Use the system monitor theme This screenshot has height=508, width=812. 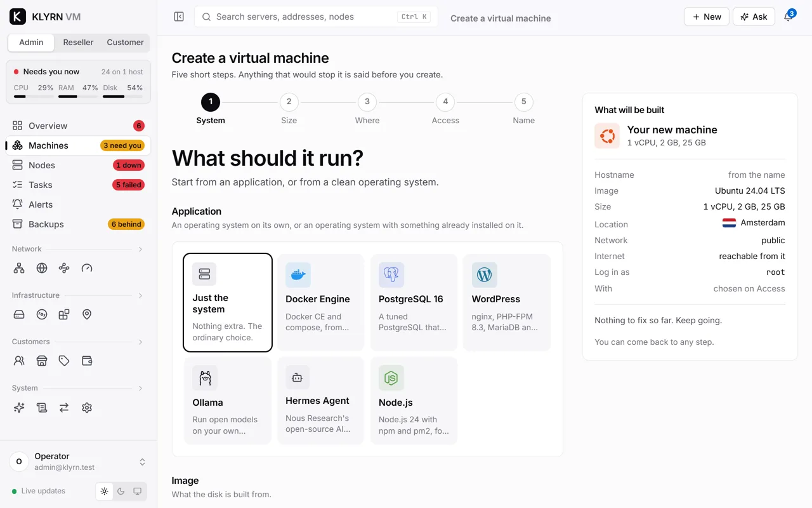(x=138, y=491)
